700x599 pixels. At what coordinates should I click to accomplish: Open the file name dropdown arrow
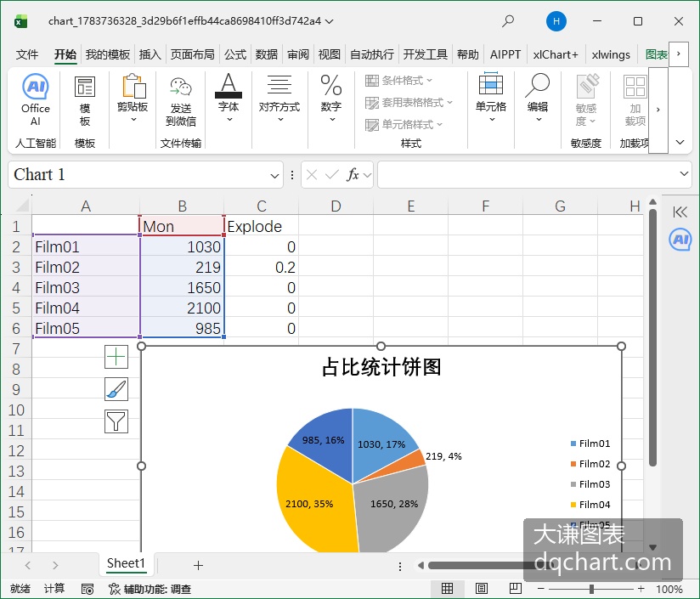coord(330,21)
